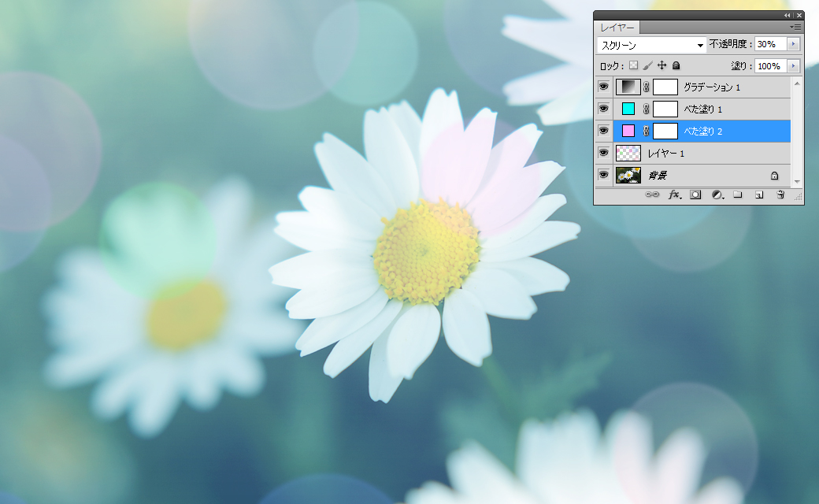Select the mask thumbnail of べた塗り 1
819x504 pixels.
click(665, 109)
